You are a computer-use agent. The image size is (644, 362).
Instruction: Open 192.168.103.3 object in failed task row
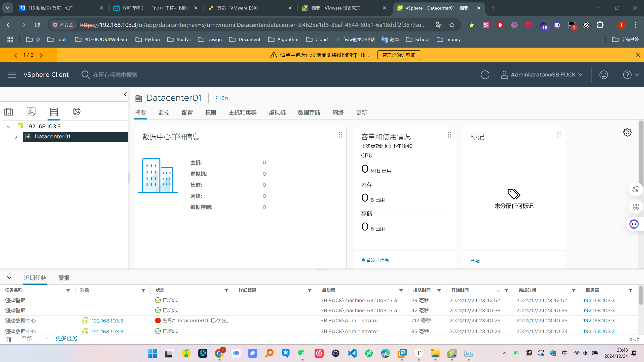107,321
